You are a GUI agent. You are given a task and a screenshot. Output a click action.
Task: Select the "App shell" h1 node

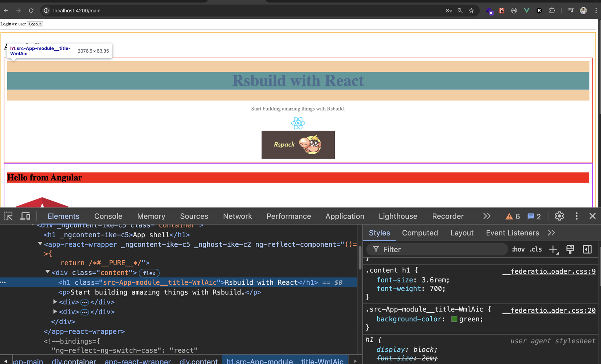point(117,235)
